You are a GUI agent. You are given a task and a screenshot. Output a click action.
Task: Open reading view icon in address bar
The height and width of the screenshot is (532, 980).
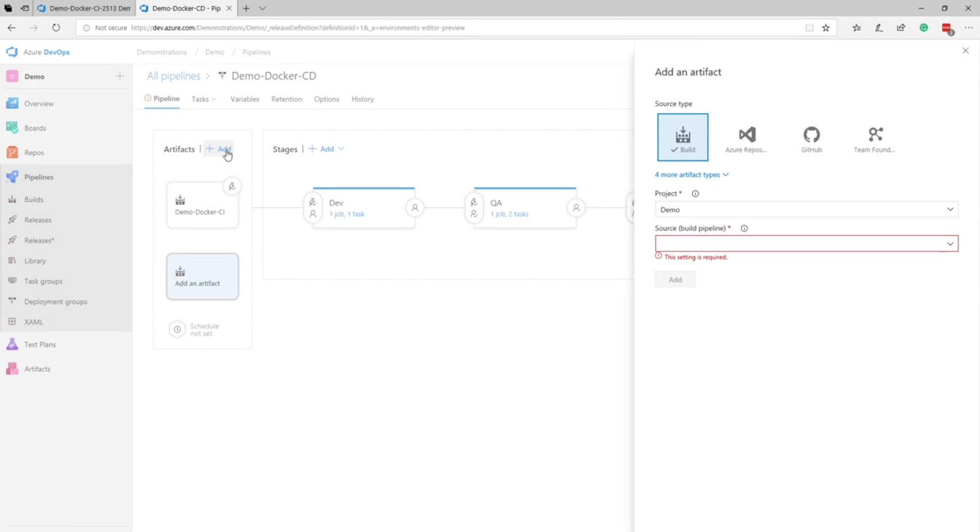coord(809,28)
